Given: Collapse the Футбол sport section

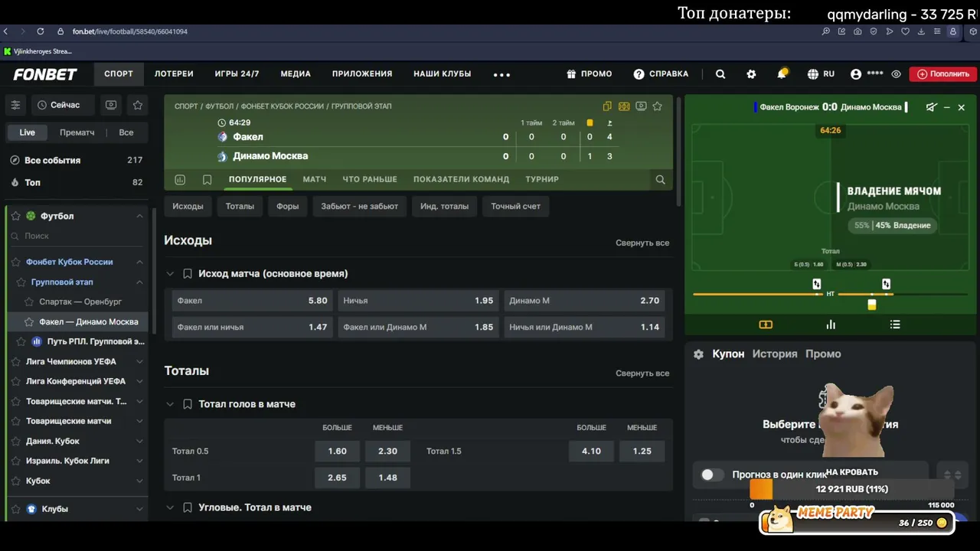Looking at the screenshot, I should tap(139, 217).
